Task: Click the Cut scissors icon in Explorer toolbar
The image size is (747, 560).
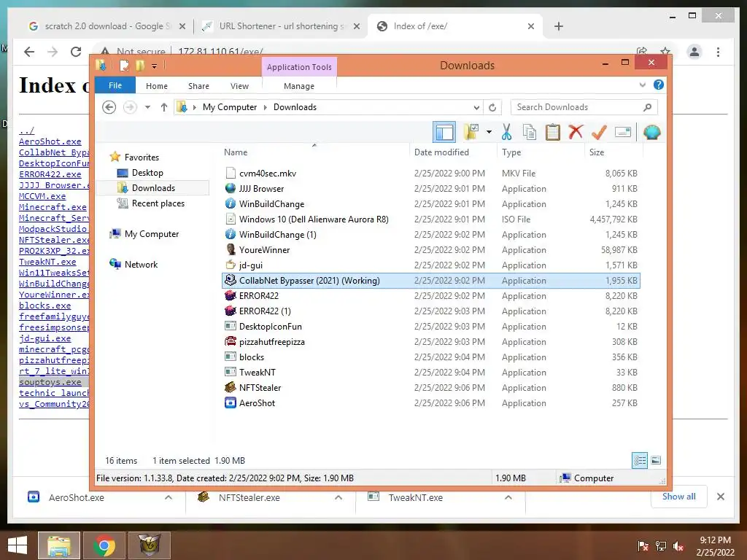Action: (506, 132)
